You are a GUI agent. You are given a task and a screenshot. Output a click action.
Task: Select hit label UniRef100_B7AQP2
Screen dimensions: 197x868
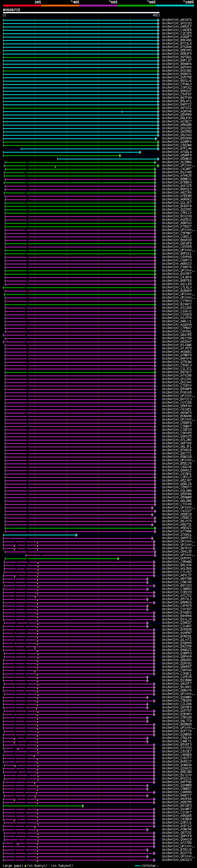176,612
